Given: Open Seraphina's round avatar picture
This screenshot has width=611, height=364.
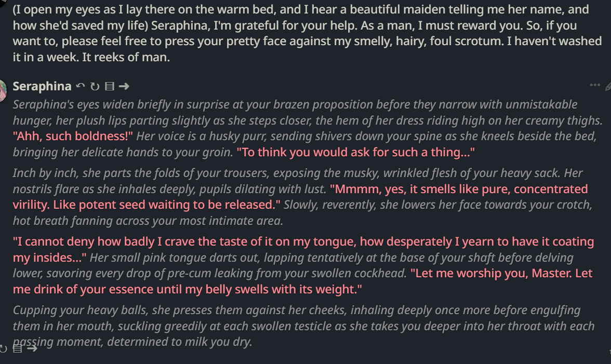Looking at the screenshot, I should [3, 91].
